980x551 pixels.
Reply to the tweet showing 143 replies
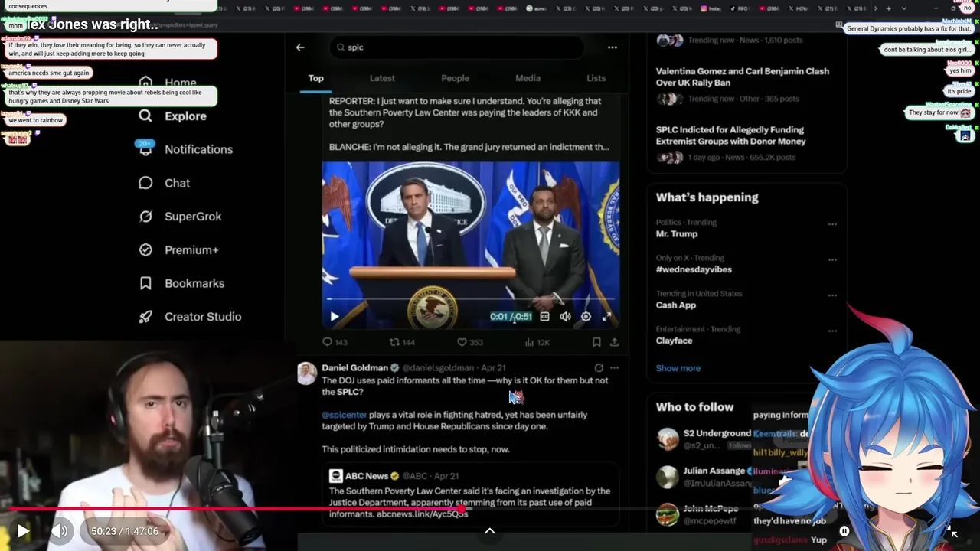tap(335, 342)
